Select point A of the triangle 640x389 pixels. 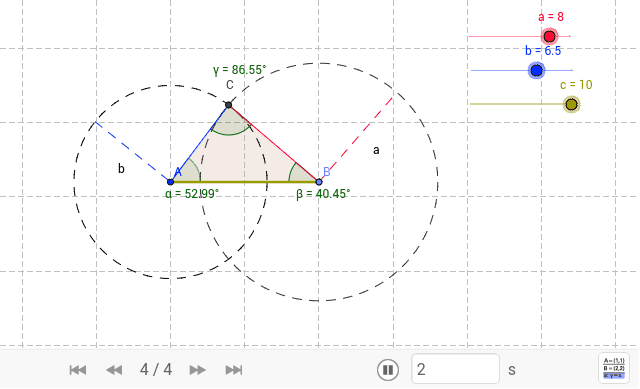171,182
